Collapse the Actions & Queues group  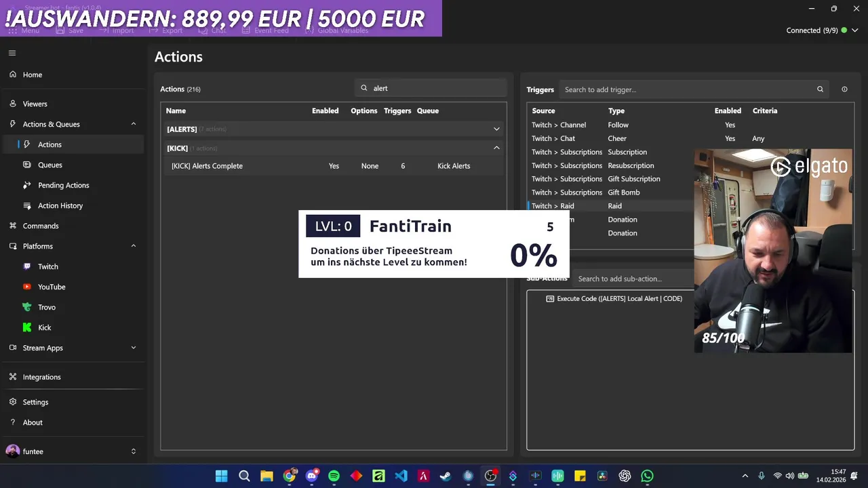[133, 124]
